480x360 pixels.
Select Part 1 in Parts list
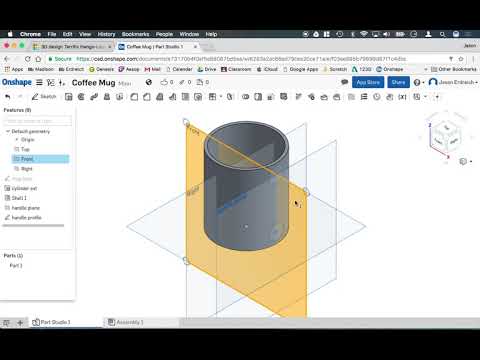[16, 265]
